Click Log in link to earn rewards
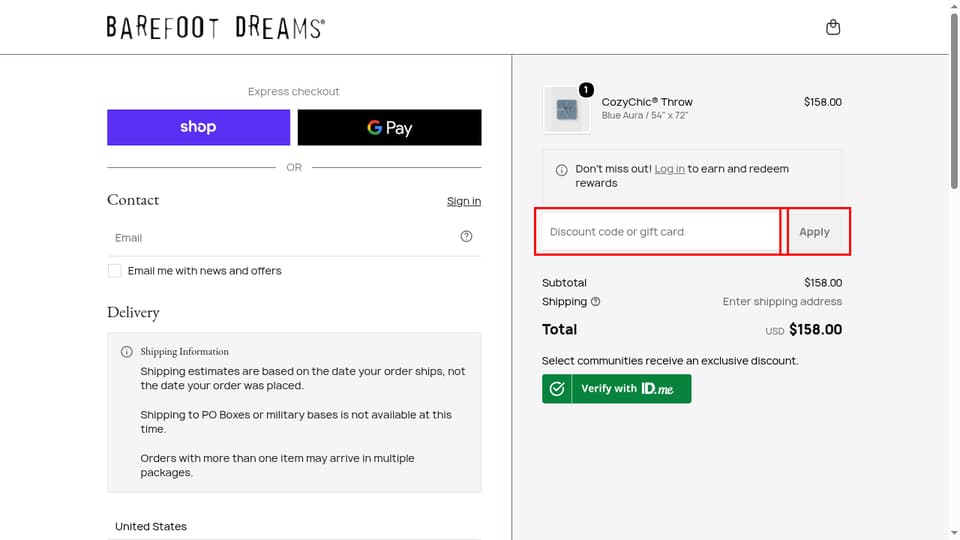Image resolution: width=960 pixels, height=540 pixels. (669, 168)
